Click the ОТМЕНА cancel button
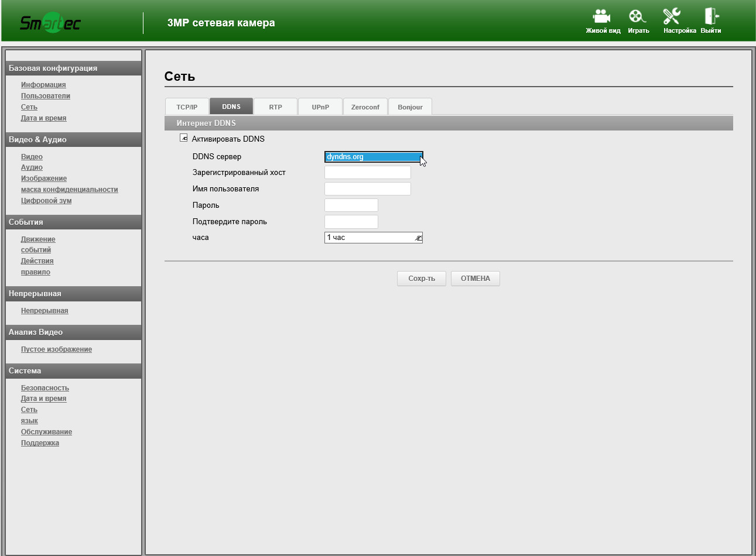Screen dimensions: 756x556 tap(476, 279)
